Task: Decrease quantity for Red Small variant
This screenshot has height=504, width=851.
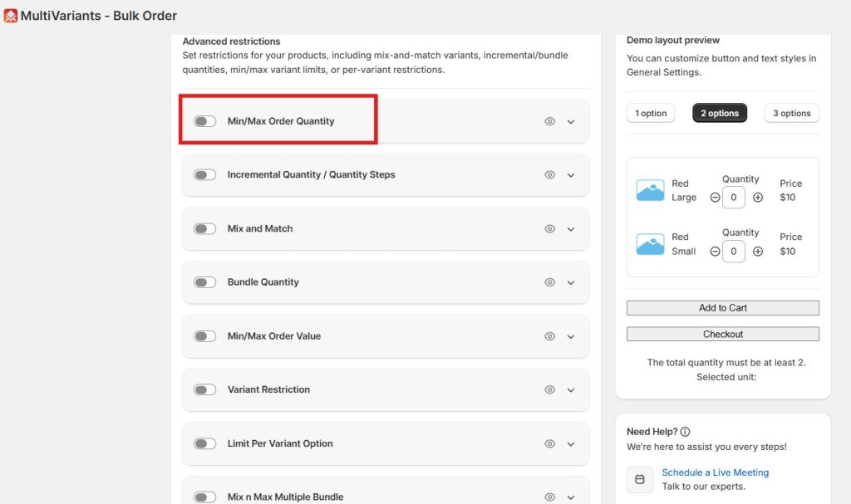Action: 716,252
